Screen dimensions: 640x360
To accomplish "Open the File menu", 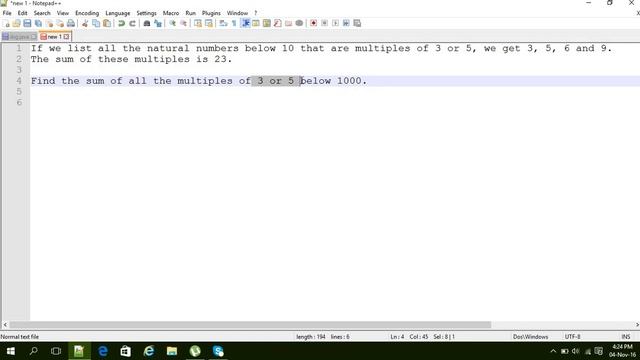I will tap(7, 13).
